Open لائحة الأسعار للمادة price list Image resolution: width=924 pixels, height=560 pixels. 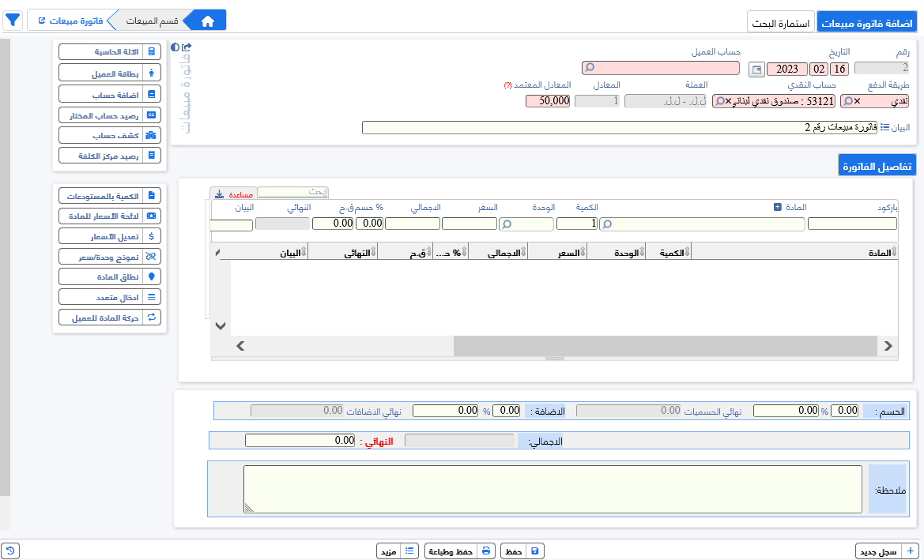tap(110, 215)
